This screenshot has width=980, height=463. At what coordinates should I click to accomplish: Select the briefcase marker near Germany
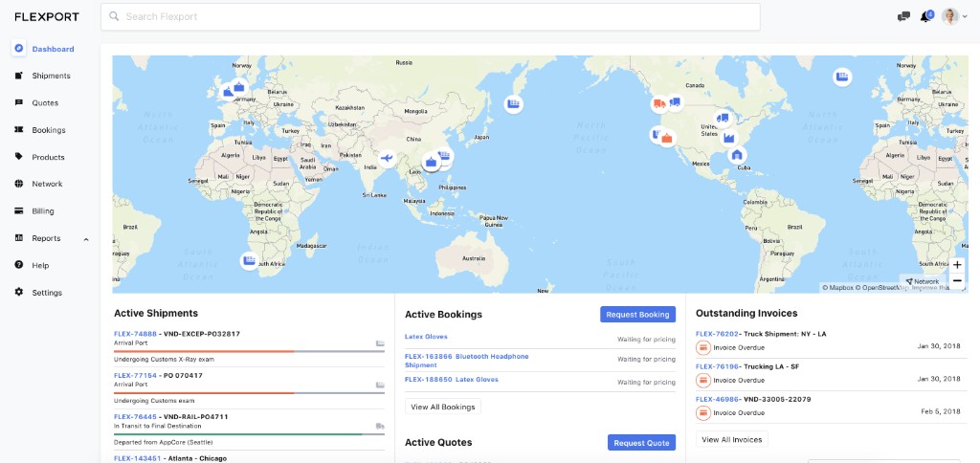coord(239,87)
